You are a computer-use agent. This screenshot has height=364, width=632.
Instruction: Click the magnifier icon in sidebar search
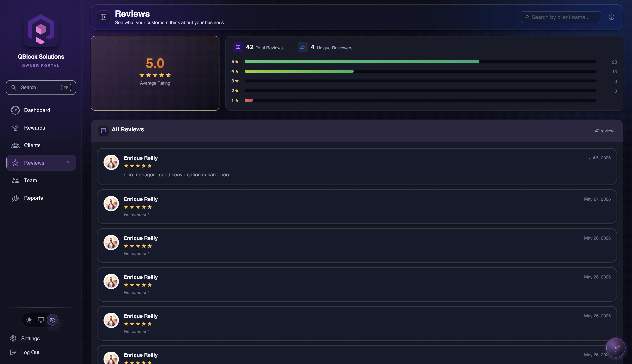tap(14, 88)
